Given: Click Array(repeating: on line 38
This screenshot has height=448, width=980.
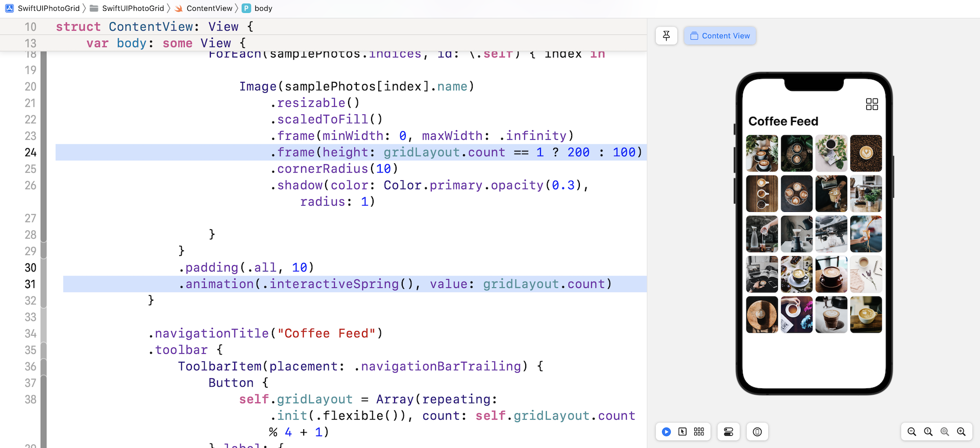Looking at the screenshot, I should pos(436,400).
